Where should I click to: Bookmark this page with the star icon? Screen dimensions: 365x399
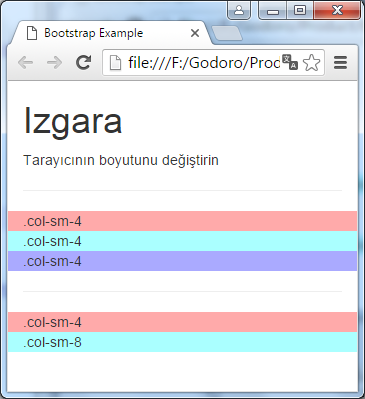pyautogui.click(x=312, y=63)
